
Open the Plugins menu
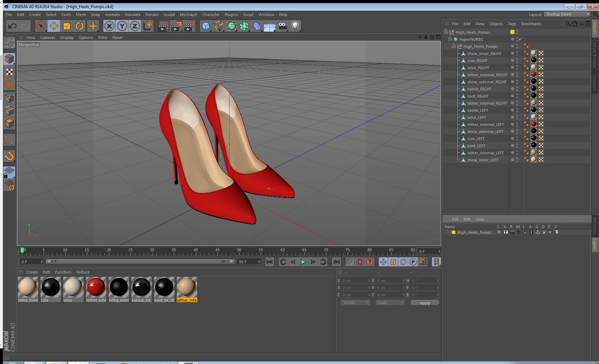231,15
